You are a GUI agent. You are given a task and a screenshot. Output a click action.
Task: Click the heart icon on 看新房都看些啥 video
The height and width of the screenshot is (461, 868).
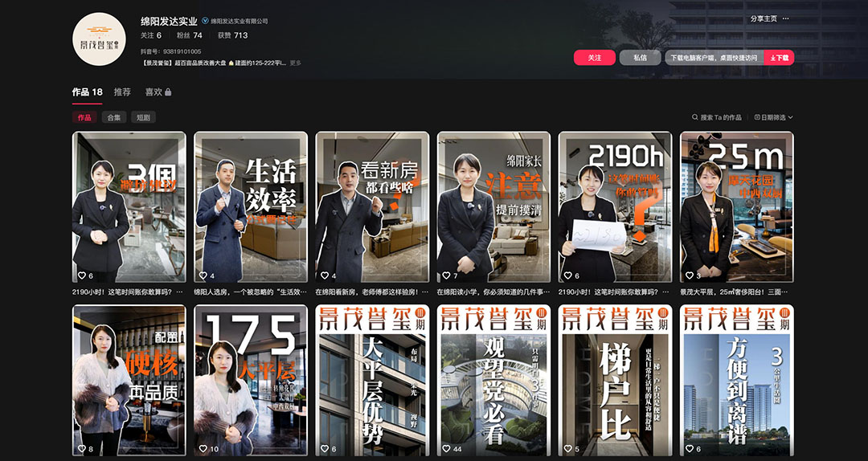click(x=325, y=275)
